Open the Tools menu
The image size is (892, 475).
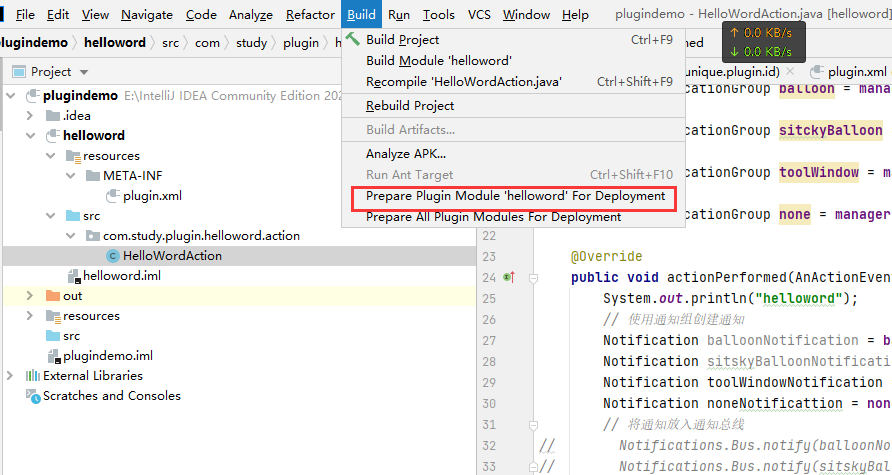(x=439, y=14)
